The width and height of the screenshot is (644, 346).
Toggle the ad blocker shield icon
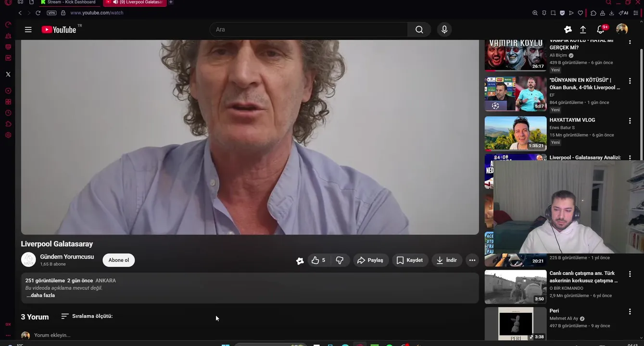pos(562,13)
